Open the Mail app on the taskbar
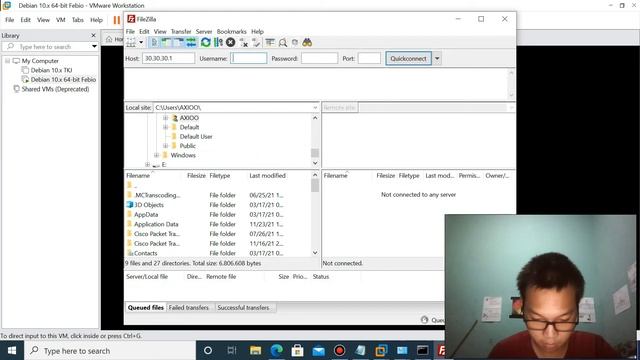Viewport: 640px width, 360px height. [318, 350]
